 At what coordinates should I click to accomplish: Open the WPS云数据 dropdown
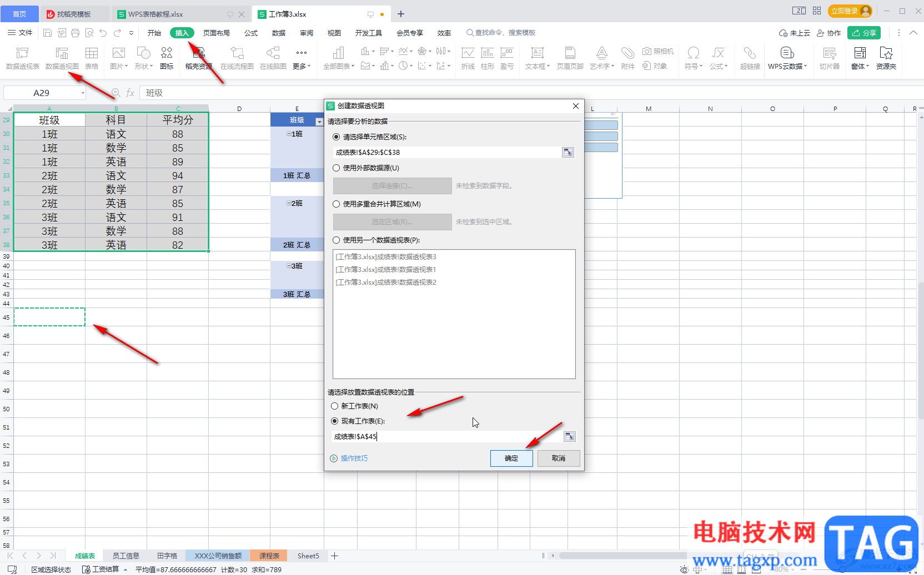click(787, 66)
